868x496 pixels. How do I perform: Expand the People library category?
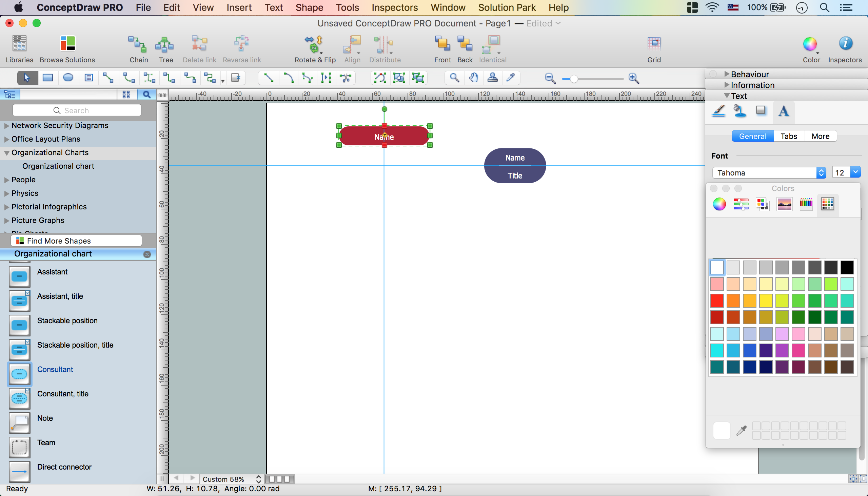(6, 180)
